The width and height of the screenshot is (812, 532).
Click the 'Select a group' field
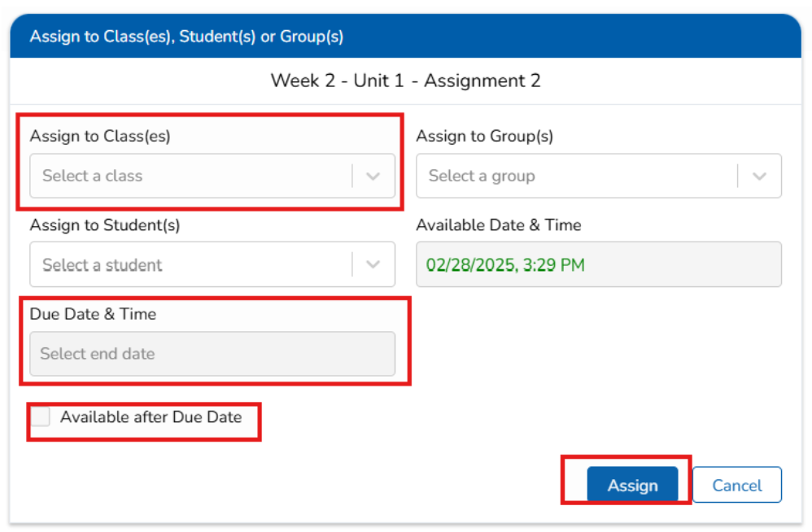click(575, 177)
